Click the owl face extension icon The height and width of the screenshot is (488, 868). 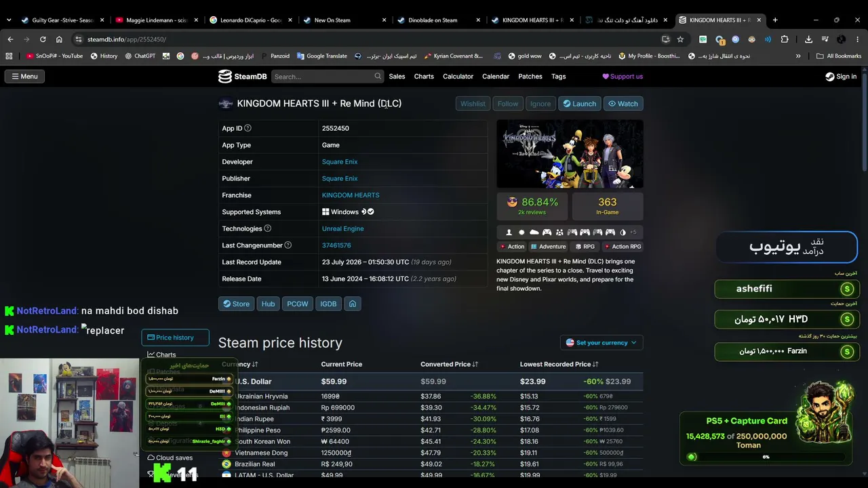[752, 39]
